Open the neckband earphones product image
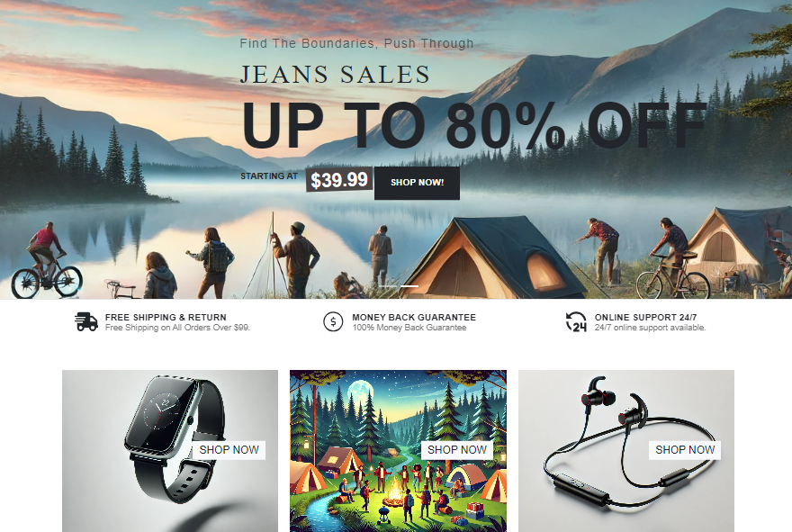 (x=625, y=451)
